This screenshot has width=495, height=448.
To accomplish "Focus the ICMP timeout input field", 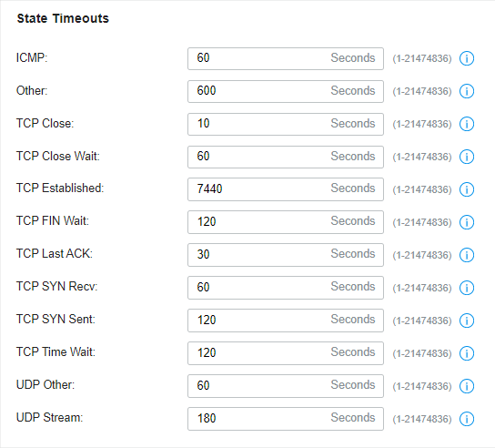I will tap(286, 58).
